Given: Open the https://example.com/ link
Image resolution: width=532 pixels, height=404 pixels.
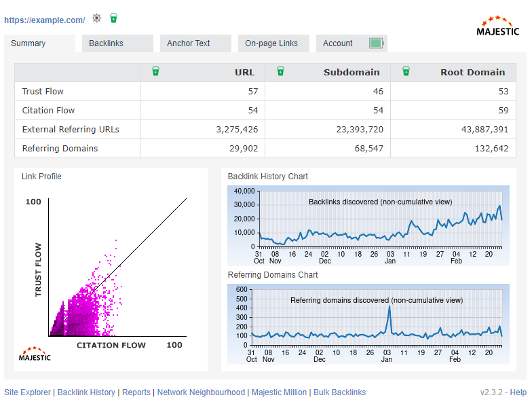Looking at the screenshot, I should coord(45,20).
